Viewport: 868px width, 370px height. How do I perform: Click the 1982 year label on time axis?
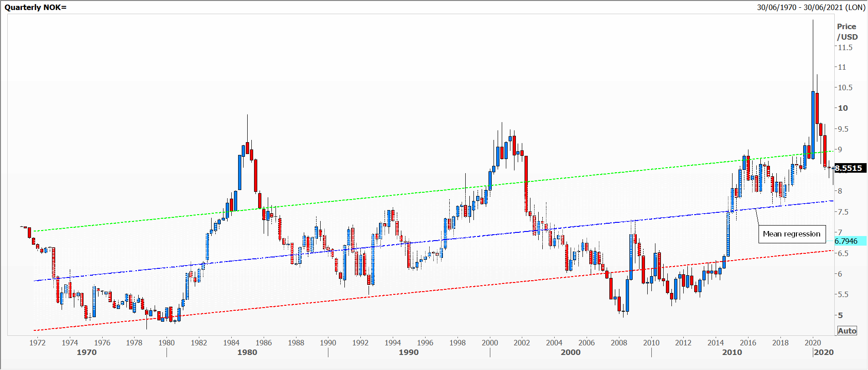199,343
